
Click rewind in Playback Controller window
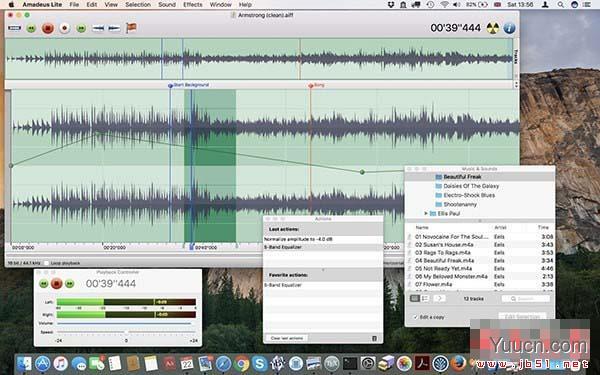[x=44, y=284]
